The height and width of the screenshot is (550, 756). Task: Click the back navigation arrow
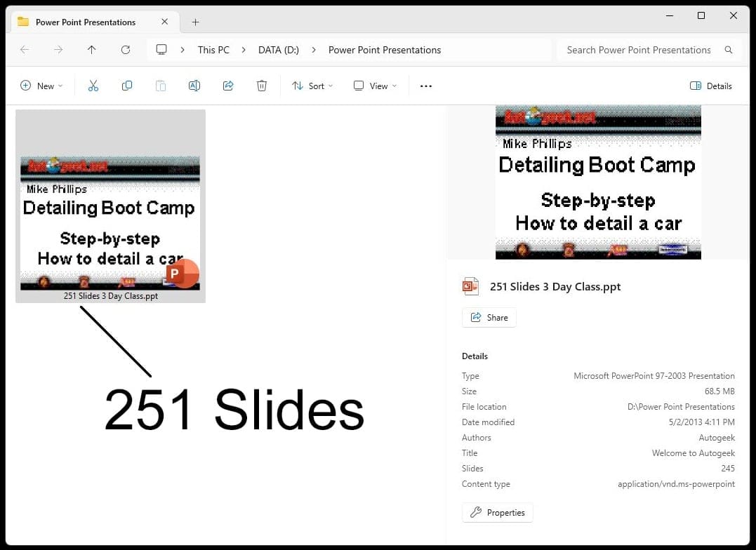25,50
